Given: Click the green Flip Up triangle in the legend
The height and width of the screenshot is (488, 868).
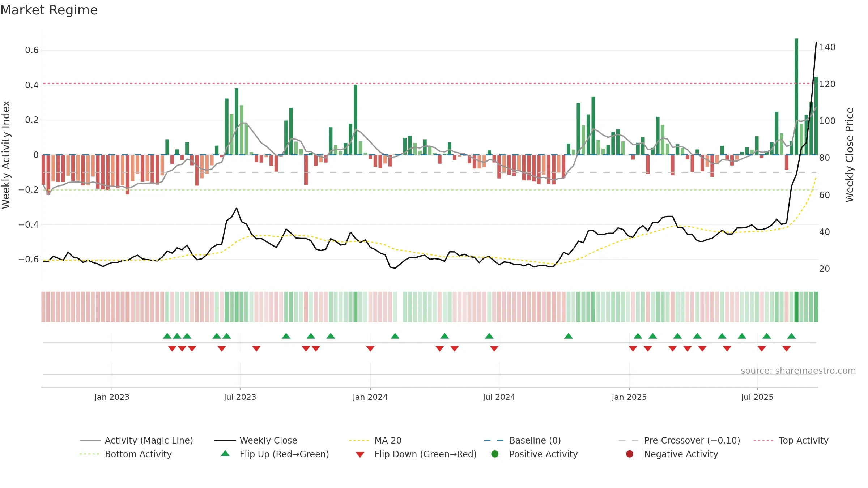Looking at the screenshot, I should point(225,453).
